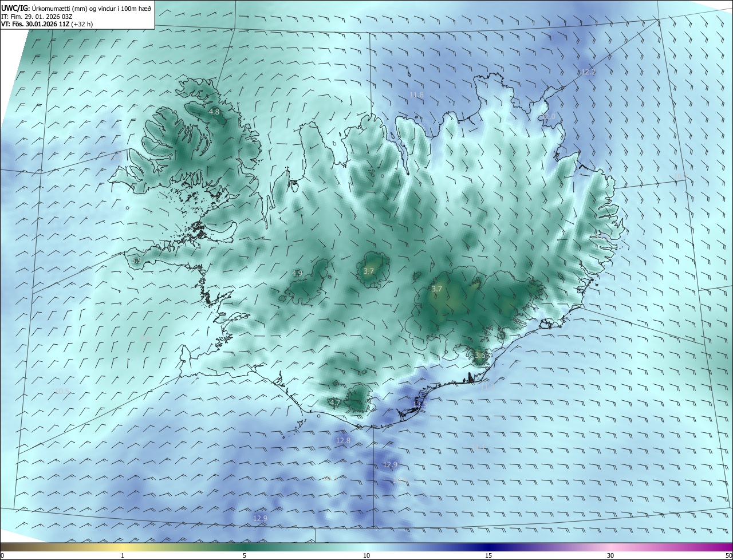
Task: Click the "VT: Fös. 30.01.2026 11Z (+32 h)" line
Action: 47,25
